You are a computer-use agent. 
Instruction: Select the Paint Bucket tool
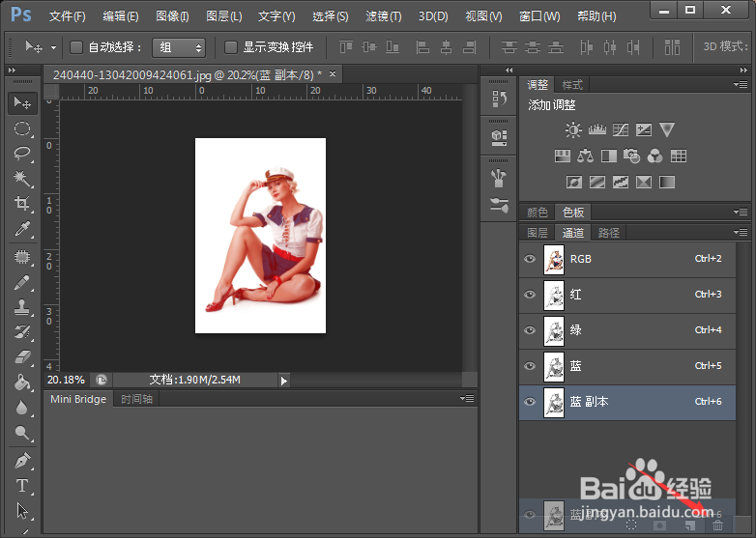(22, 382)
